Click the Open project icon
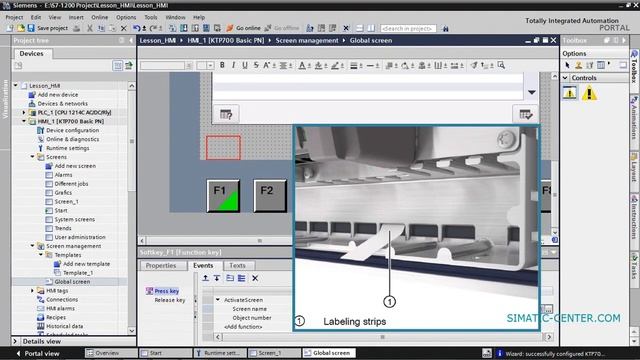The image size is (640, 360). point(20,28)
